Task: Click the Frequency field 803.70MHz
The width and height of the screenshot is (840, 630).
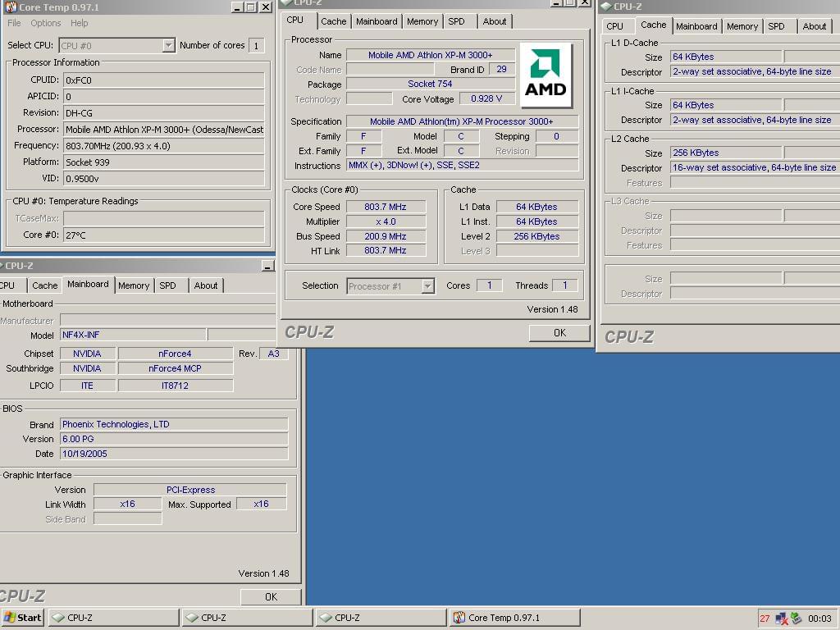Action: (164, 146)
